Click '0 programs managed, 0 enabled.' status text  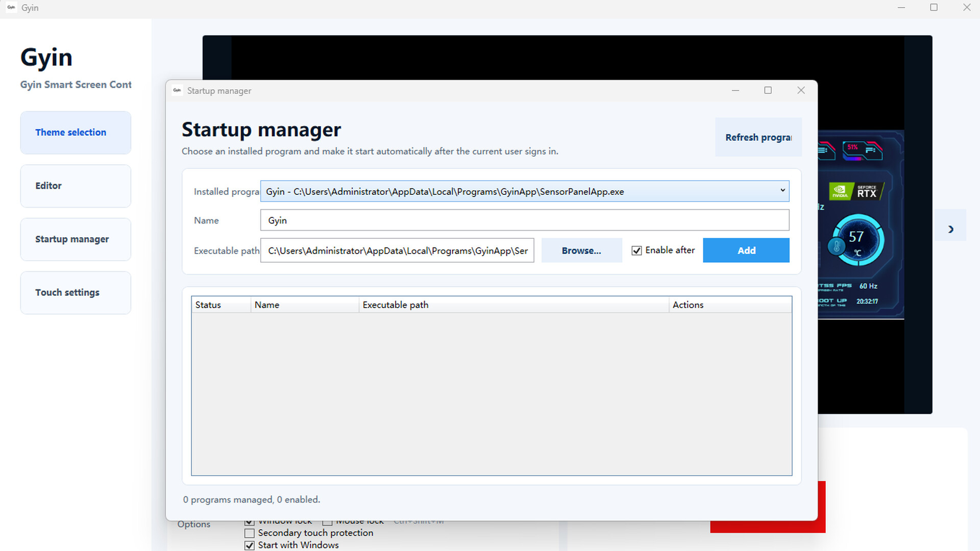(x=252, y=499)
